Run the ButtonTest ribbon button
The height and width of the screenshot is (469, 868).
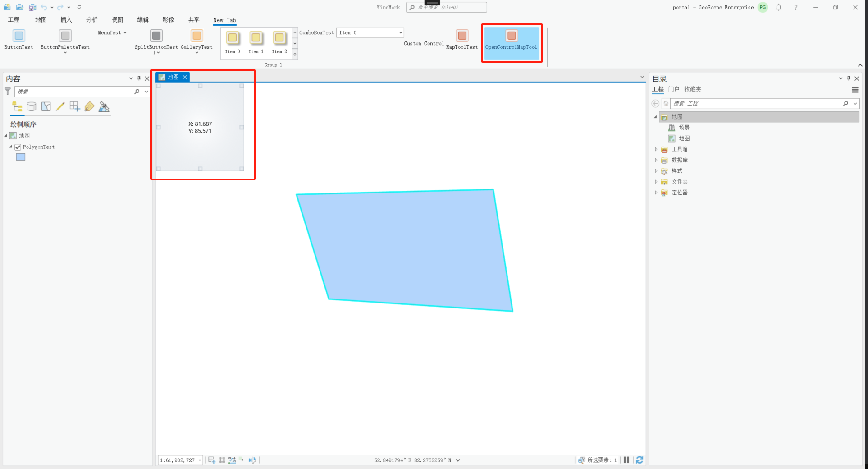[18, 39]
